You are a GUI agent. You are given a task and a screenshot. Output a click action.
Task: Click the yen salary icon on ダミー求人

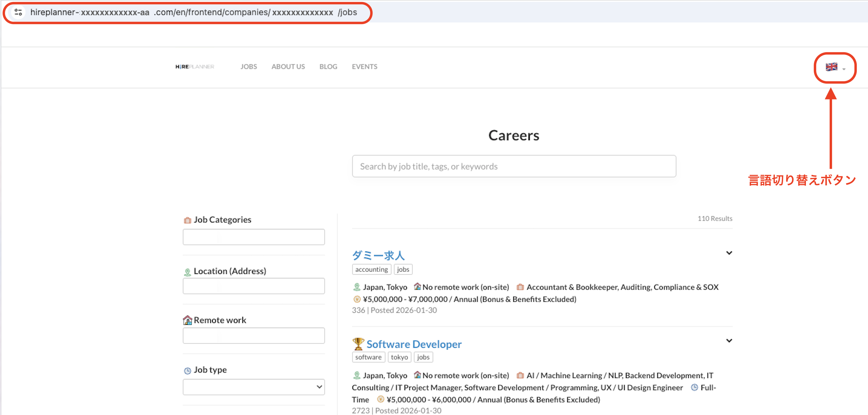click(x=356, y=299)
